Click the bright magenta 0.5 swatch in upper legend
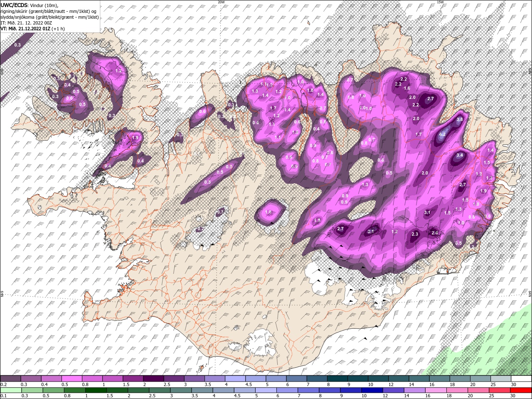Viewport: 532px width, 399px height. point(72,379)
